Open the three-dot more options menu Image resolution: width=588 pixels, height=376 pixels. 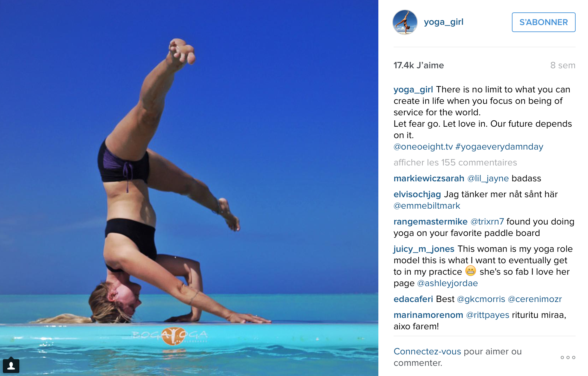coord(568,358)
